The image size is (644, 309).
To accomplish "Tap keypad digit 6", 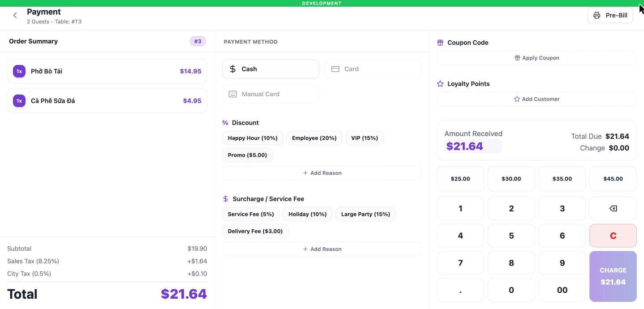I will tap(562, 236).
